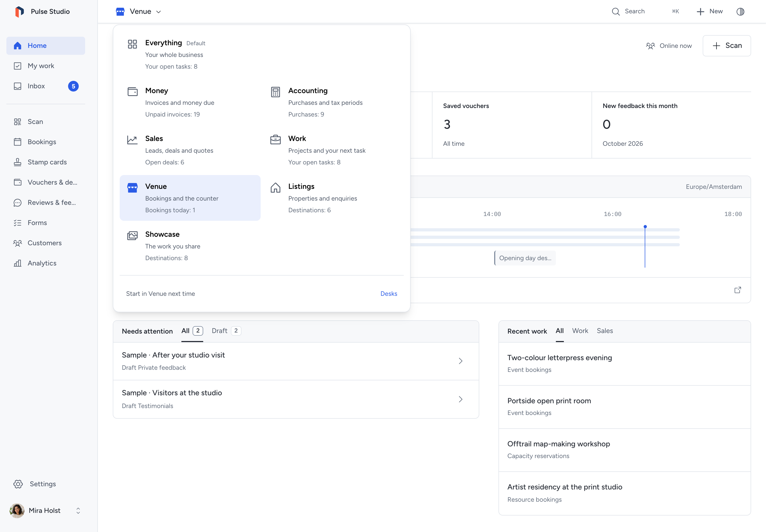Click the Search magnifier in top bar
The width and height of the screenshot is (766, 532).
tap(616, 12)
